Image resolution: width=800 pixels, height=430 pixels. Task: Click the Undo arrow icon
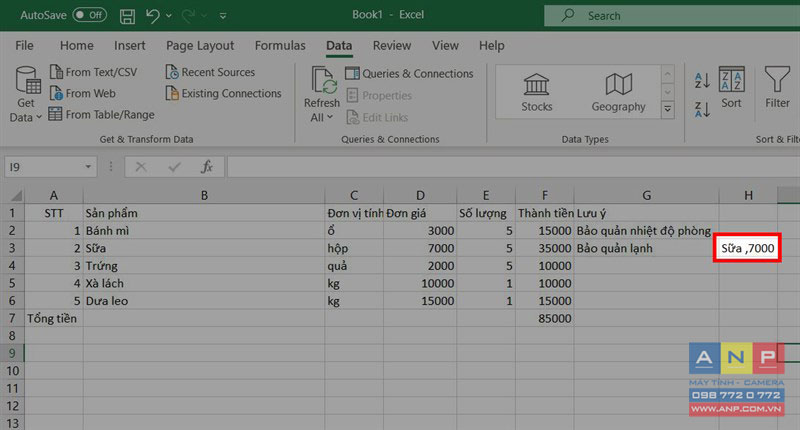[153, 16]
